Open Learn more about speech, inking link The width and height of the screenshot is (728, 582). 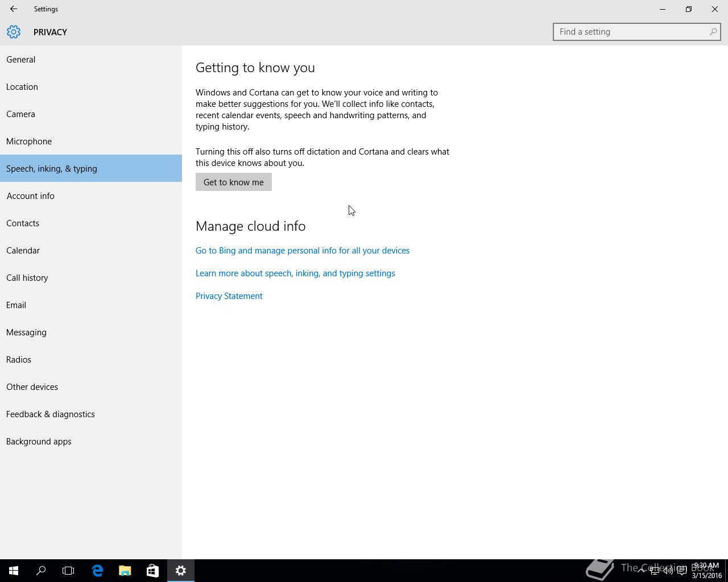295,273
